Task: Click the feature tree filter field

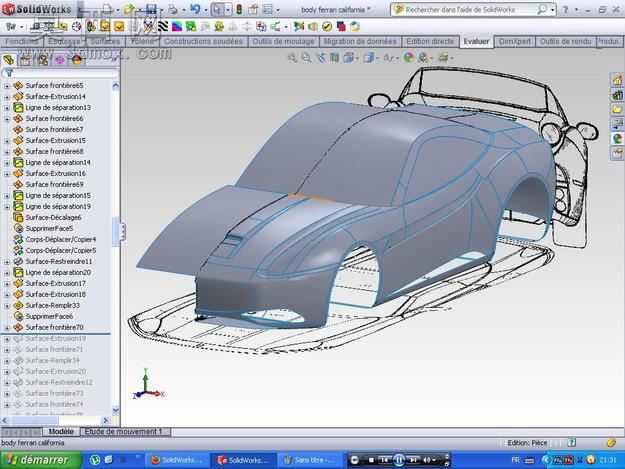Action: coord(66,73)
